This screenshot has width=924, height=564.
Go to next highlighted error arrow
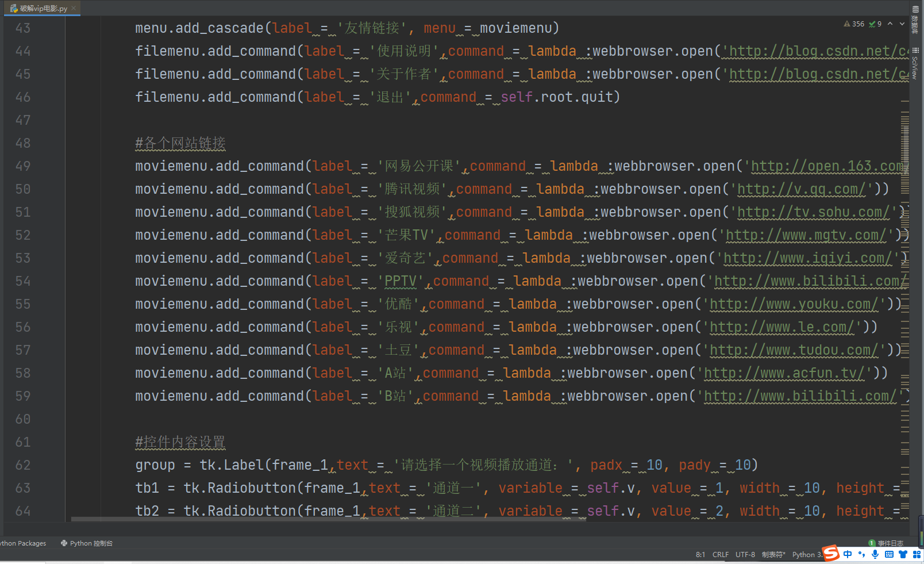click(902, 24)
